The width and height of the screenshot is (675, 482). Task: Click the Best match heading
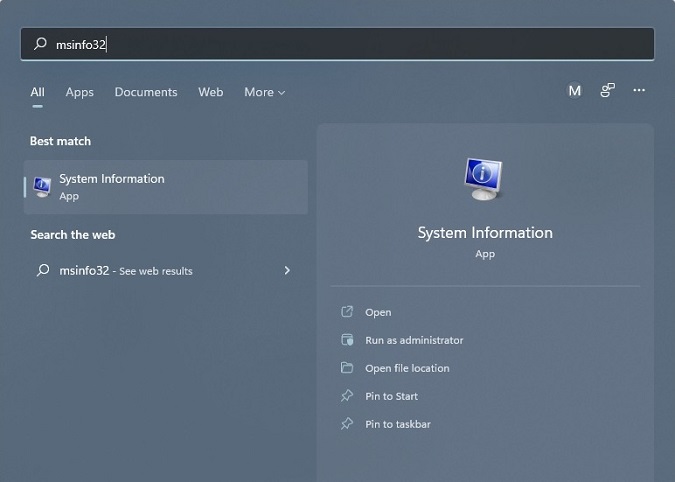60,141
